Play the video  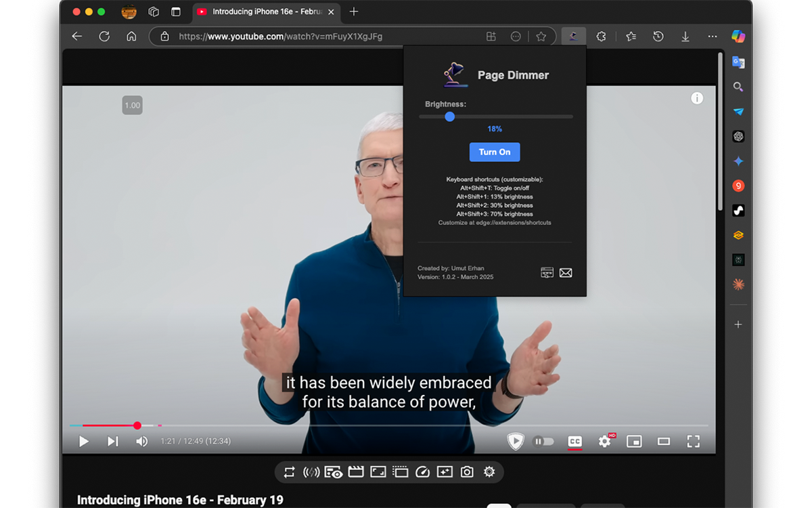click(x=84, y=442)
